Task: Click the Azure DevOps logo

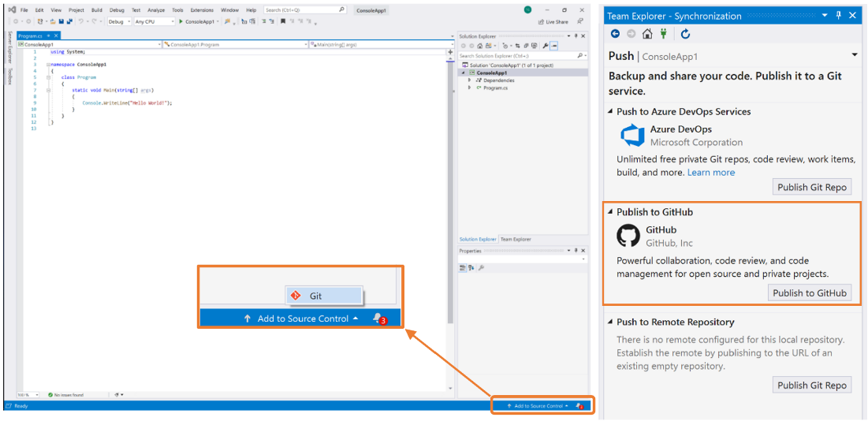Action: point(633,136)
